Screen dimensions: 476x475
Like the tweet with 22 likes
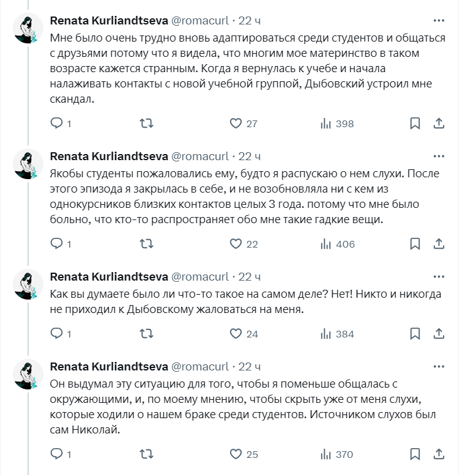[x=244, y=244]
